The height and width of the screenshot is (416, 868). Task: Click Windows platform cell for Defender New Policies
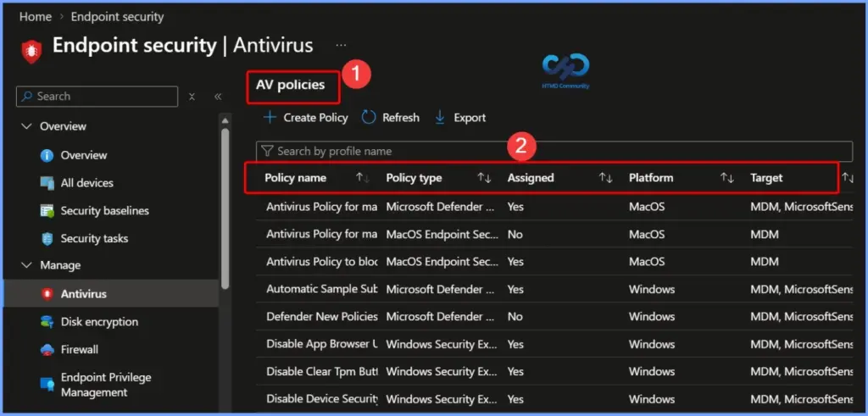click(652, 317)
